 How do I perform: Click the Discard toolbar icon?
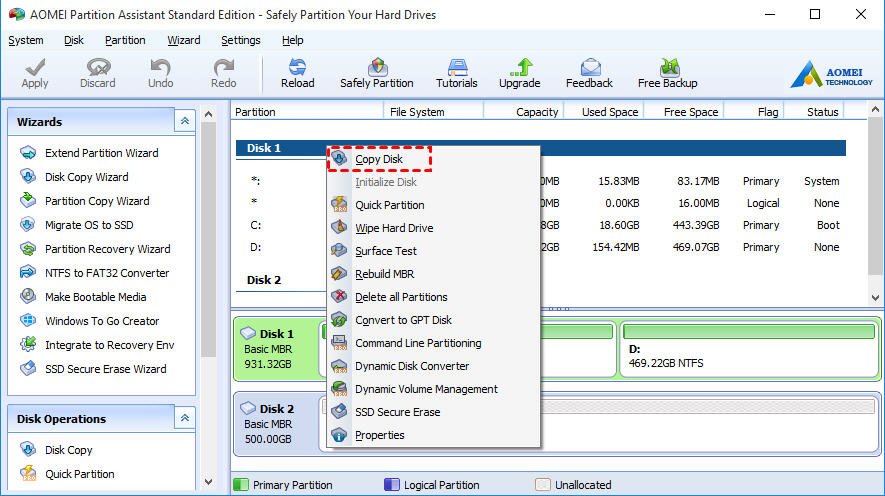[x=98, y=73]
